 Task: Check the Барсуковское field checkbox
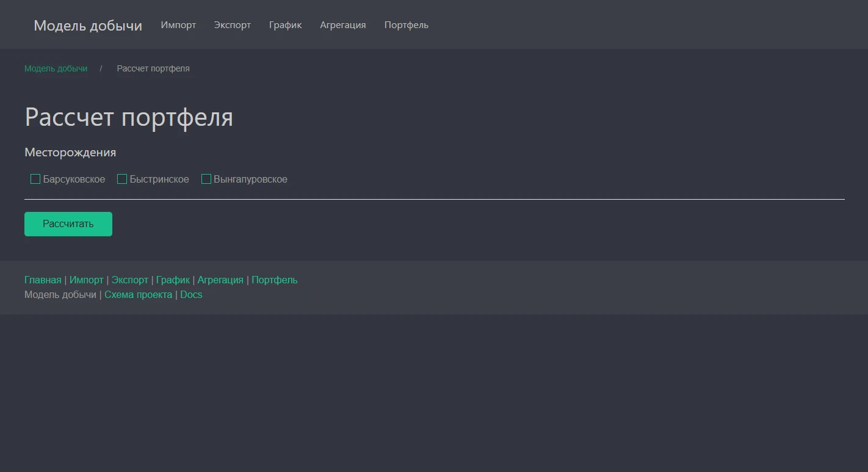(35, 179)
